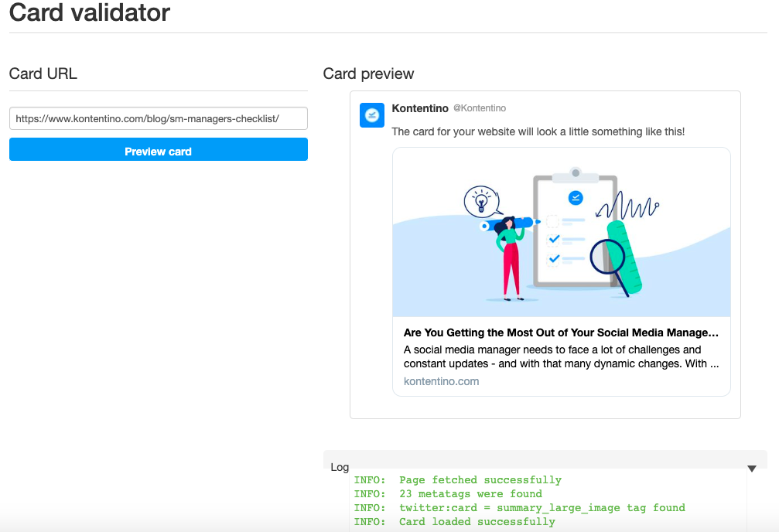
Task: Select the log line 'Card loaded successfully'
Action: click(455, 522)
